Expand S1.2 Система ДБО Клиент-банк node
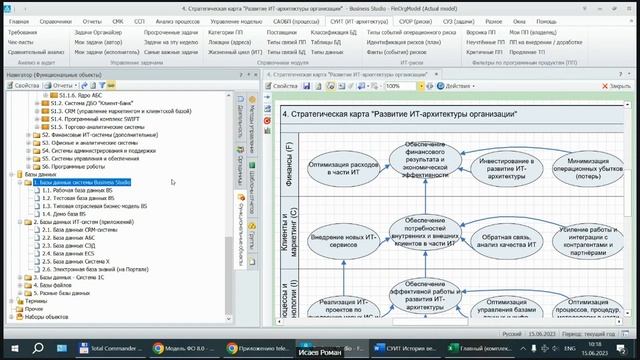 [x=37, y=103]
